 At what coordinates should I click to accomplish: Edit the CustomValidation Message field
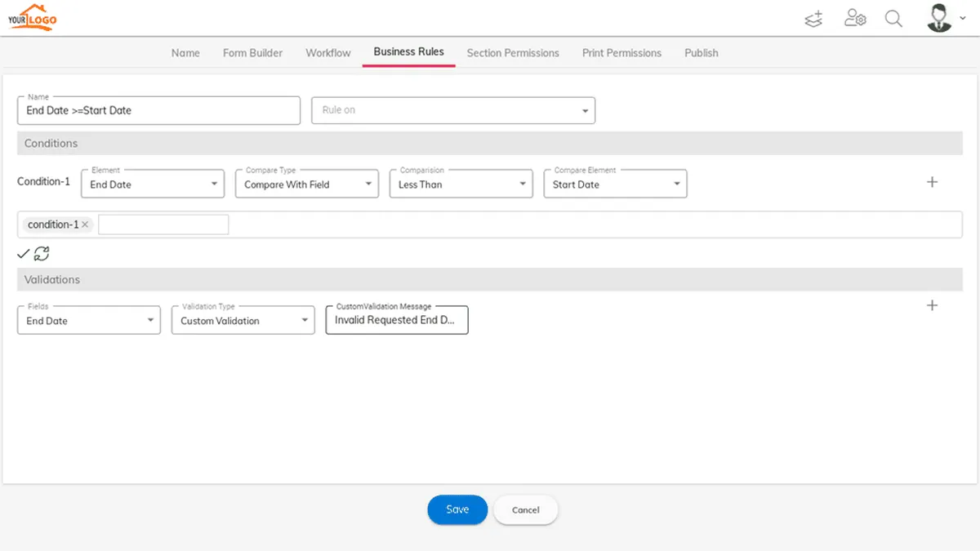coord(397,320)
